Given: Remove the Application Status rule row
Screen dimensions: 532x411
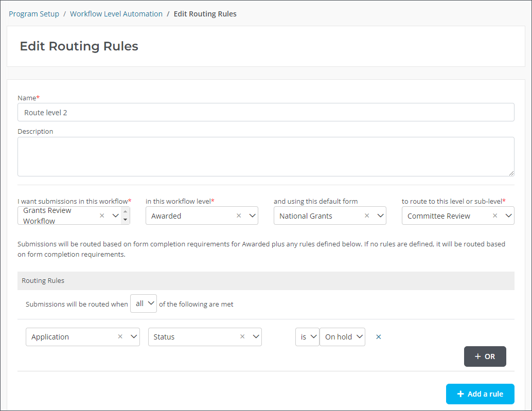Looking at the screenshot, I should coord(379,337).
